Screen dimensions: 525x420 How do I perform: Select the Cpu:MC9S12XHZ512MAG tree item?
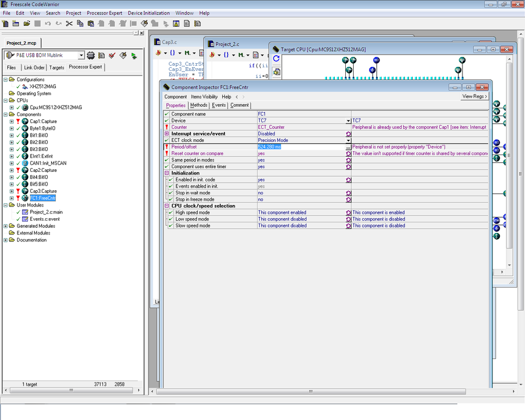click(x=56, y=108)
